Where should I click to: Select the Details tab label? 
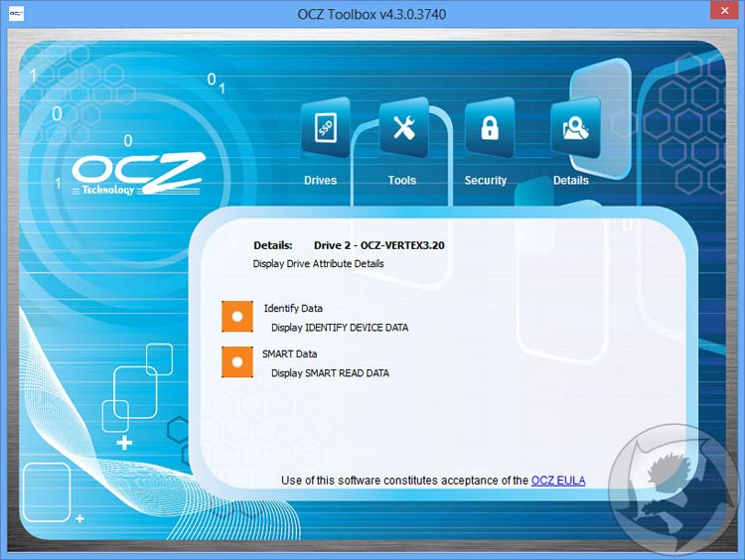pos(571,181)
